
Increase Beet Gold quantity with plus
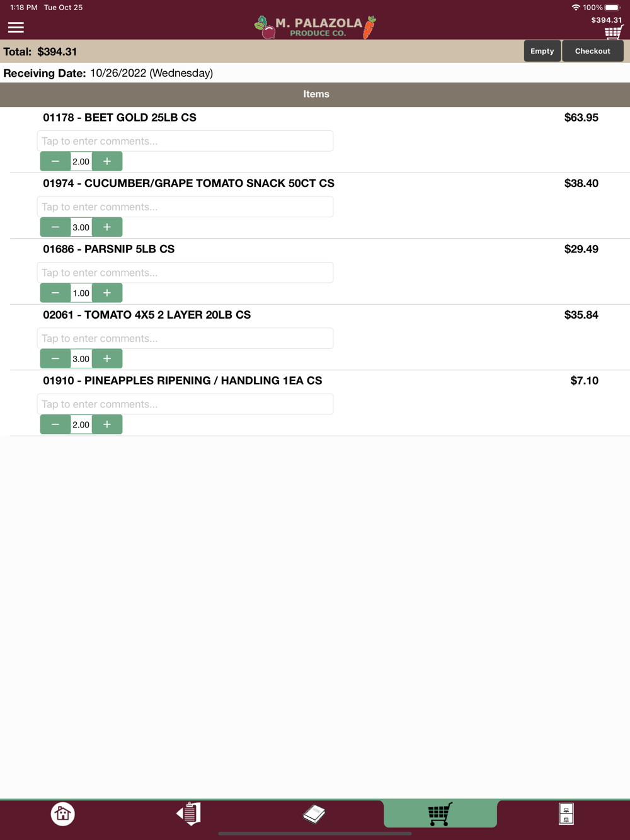click(107, 161)
